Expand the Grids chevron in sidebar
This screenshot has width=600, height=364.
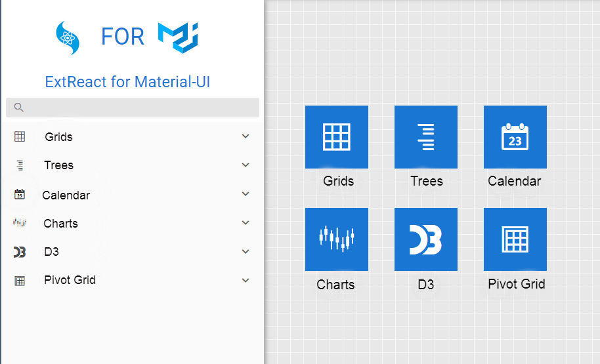246,136
